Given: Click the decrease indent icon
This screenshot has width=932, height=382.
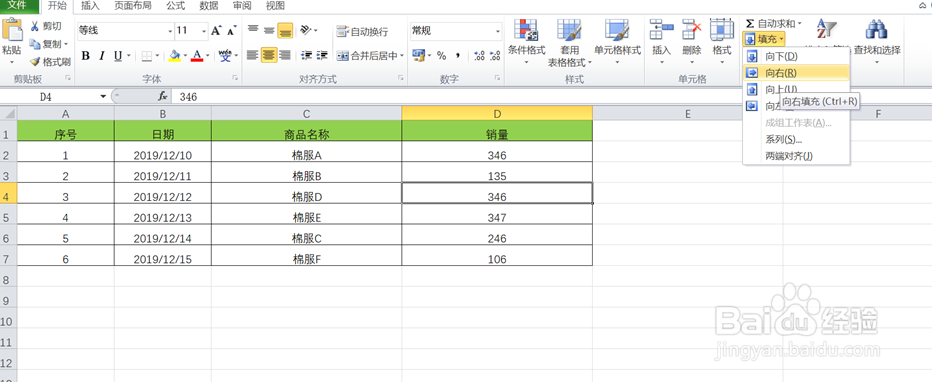Looking at the screenshot, I should pyautogui.click(x=307, y=55).
